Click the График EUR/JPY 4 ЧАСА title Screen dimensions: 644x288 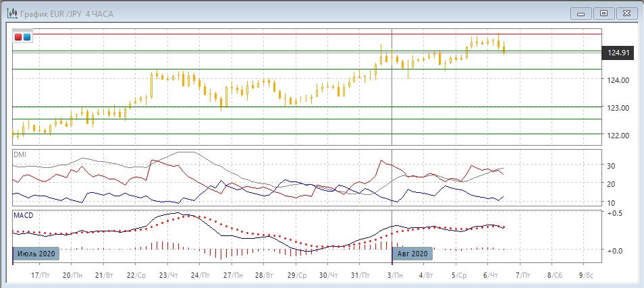pos(60,13)
